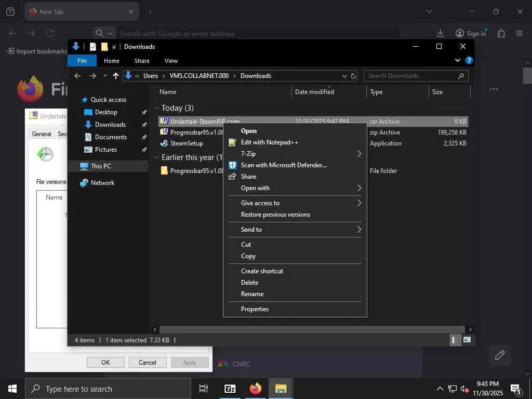Click the Properties quick access toolbar icon
532x399 pixels.
tap(92, 46)
